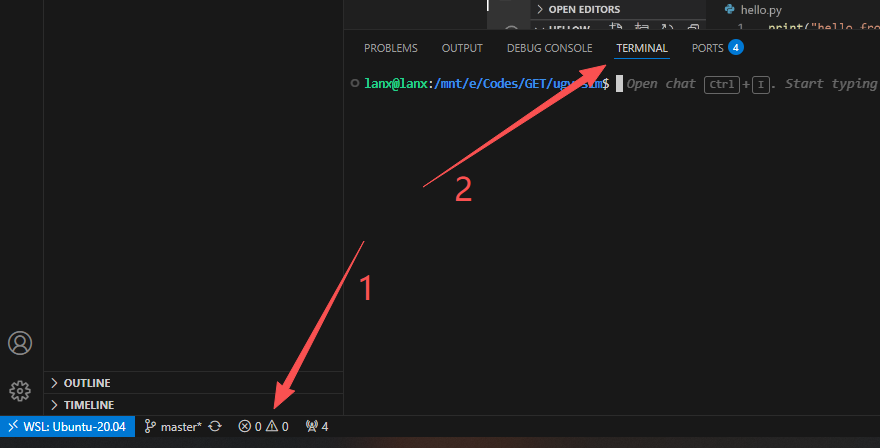Expand the OPEN EDITORS section
This screenshot has height=448, width=880.
(618, 10)
